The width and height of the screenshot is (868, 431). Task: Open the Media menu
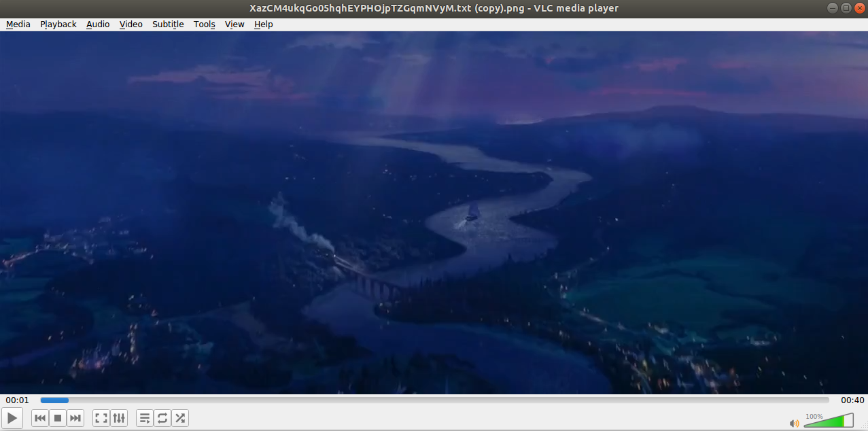18,24
